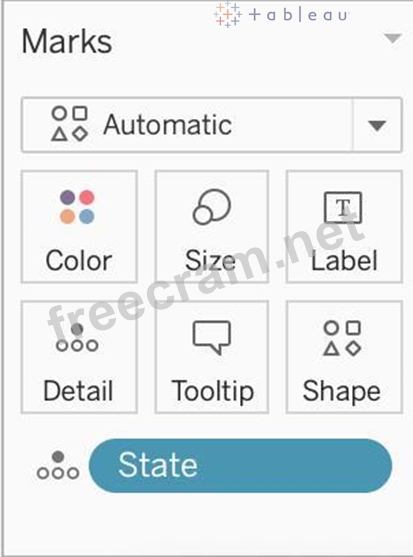Click the speech bubble Tooltip icon

(212, 337)
